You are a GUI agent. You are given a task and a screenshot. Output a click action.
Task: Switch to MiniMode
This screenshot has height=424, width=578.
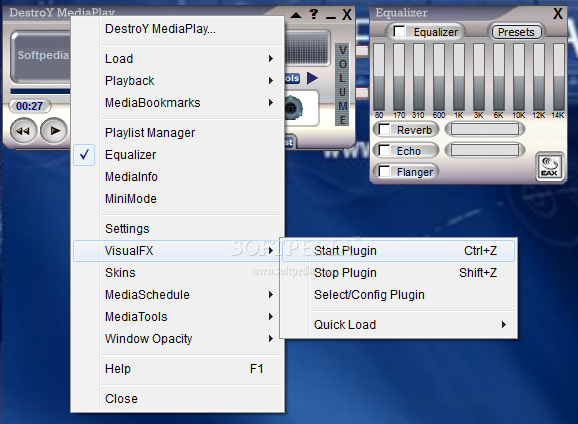click(178, 199)
